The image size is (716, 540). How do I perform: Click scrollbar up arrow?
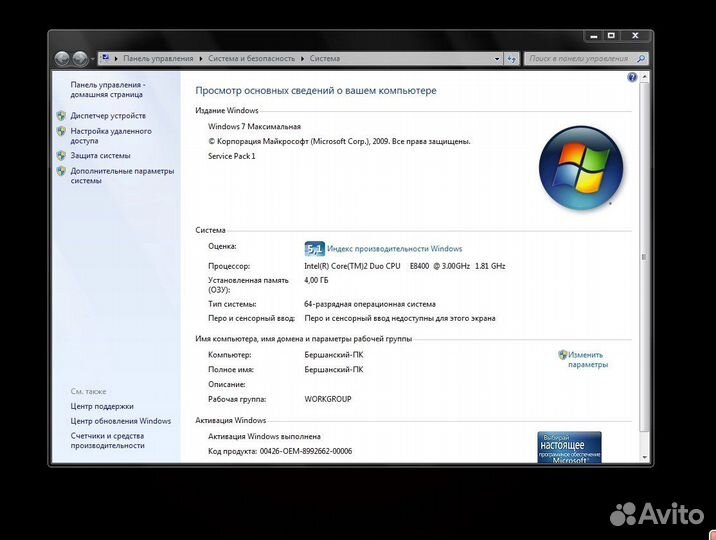pyautogui.click(x=644, y=77)
